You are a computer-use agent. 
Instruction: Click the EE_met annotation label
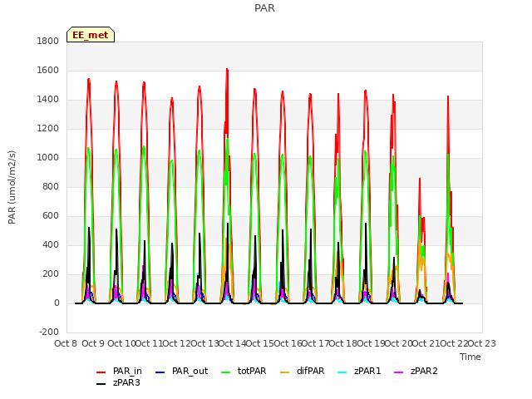(x=91, y=35)
